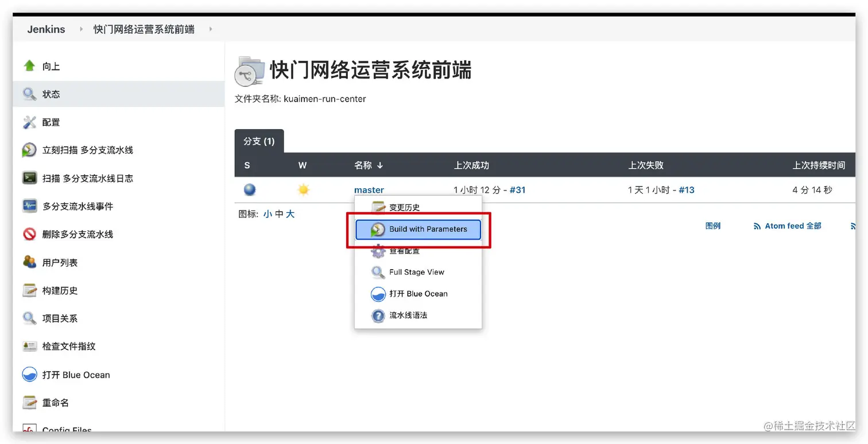Sort by the 名称 column header
This screenshot has height=444, width=868.
(369, 165)
